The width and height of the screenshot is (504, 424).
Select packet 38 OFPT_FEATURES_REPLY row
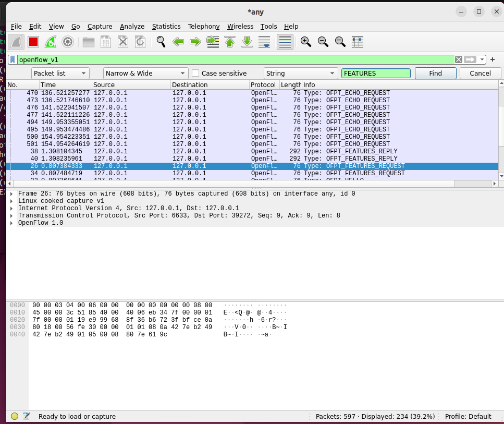coord(252,151)
